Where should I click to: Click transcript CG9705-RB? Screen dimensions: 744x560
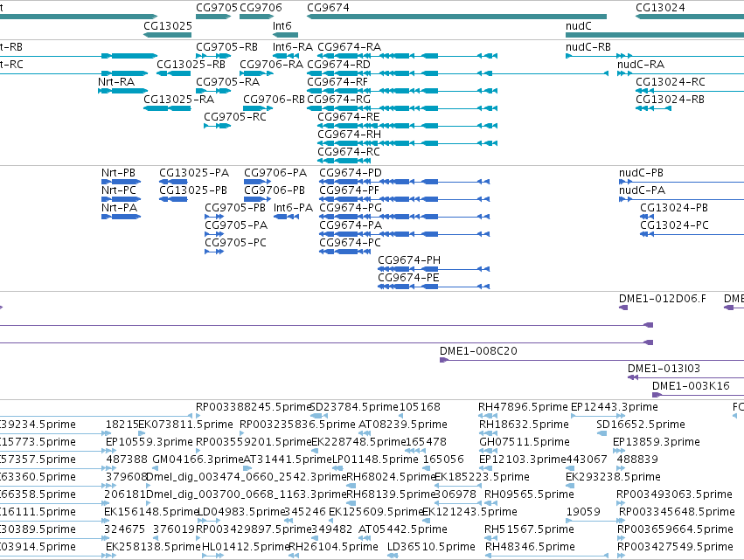point(226,47)
